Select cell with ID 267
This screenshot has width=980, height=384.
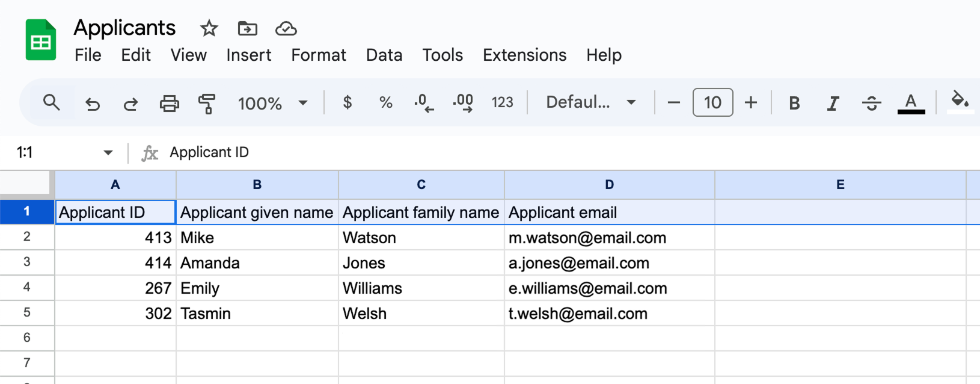click(115, 288)
